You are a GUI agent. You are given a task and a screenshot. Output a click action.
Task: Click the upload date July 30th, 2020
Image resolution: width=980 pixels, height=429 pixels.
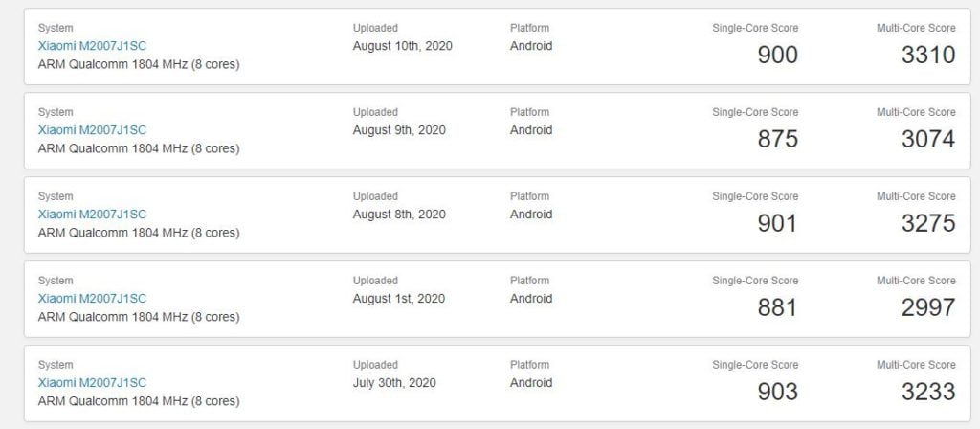point(394,383)
